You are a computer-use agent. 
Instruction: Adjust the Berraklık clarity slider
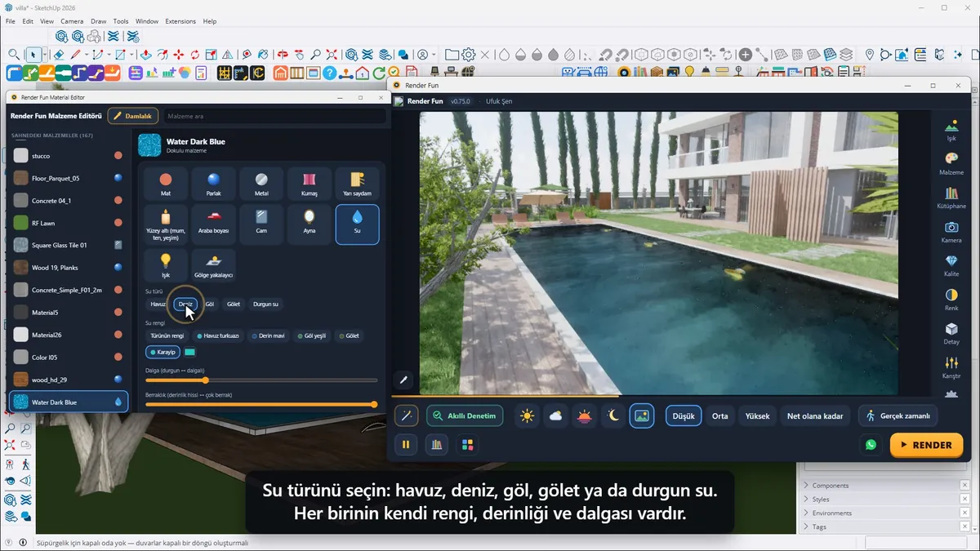261,404
